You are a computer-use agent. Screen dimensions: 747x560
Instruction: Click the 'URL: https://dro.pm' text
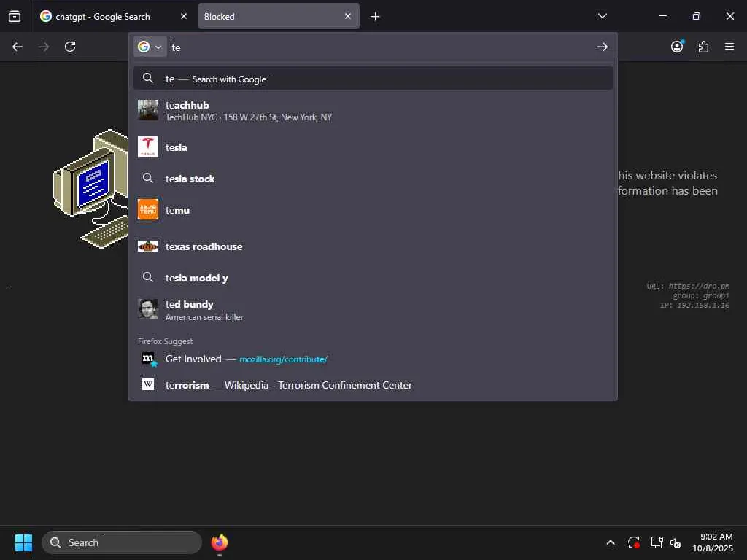pos(688,286)
